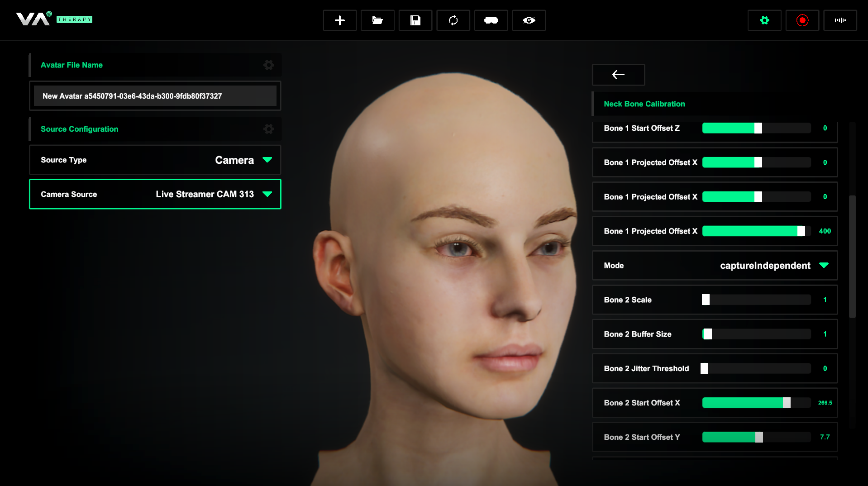Viewport: 868px width, 486px height.
Task: Click the back arrow above Neck Bone Calibration
Action: 618,75
